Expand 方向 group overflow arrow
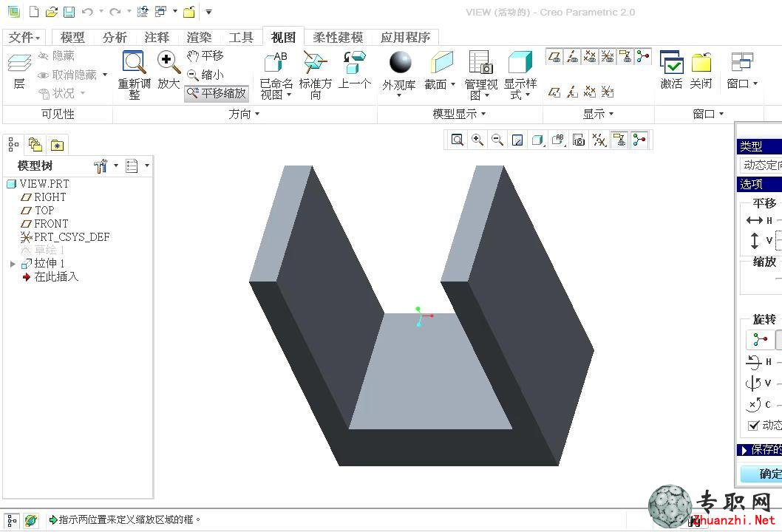The height and width of the screenshot is (532, 782). coord(257,115)
